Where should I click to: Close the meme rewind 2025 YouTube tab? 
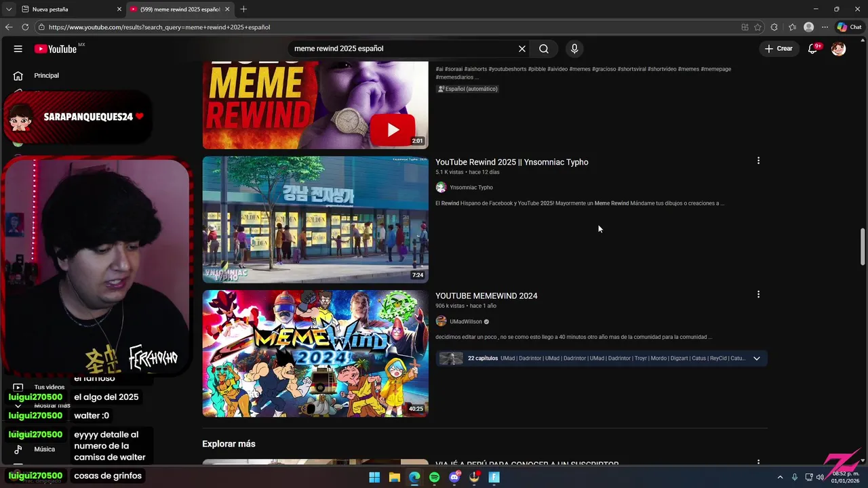(227, 9)
